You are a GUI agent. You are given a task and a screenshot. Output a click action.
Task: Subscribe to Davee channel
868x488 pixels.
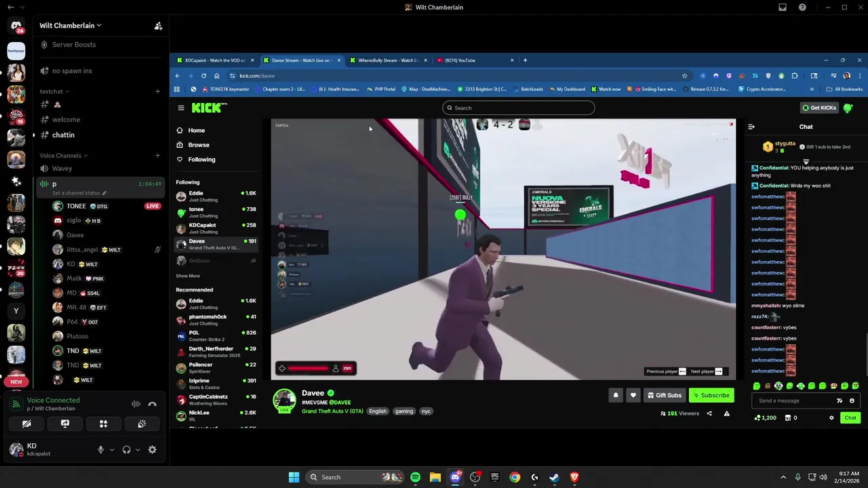click(x=711, y=395)
